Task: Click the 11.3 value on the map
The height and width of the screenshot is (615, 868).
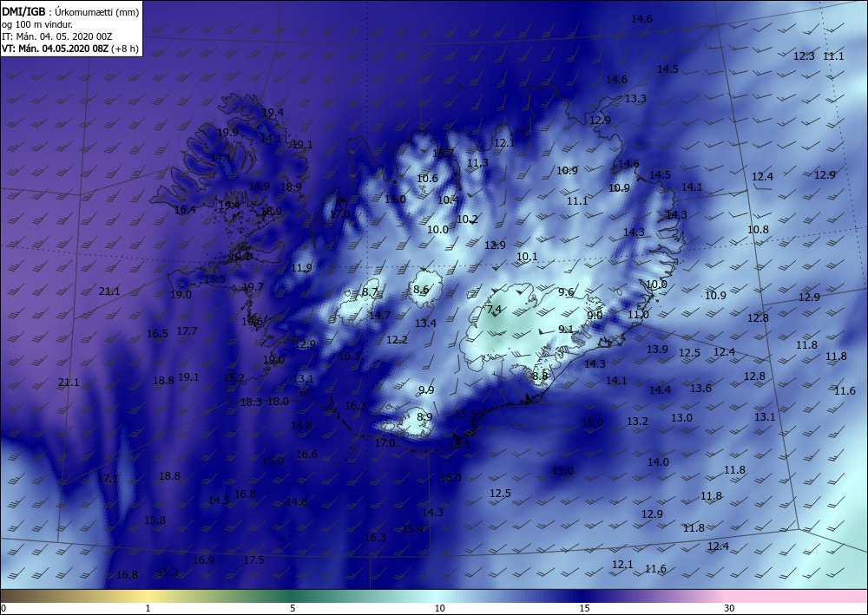Action: pos(477,162)
